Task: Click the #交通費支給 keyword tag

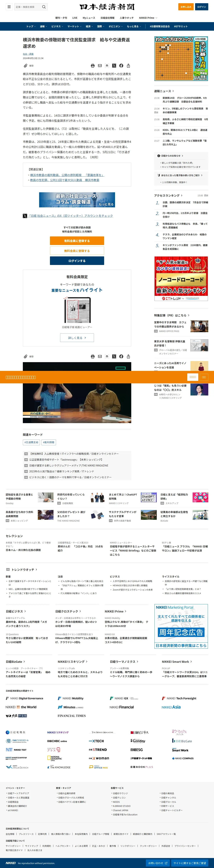Action: click(31, 442)
